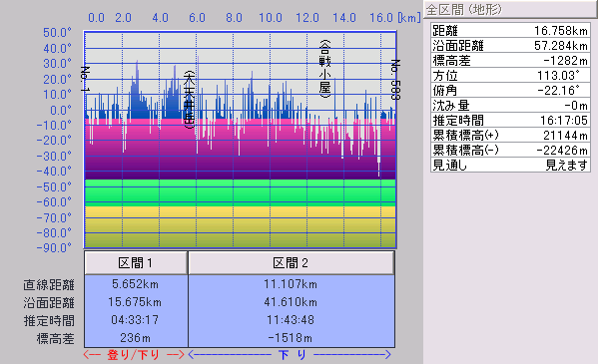Click the No. 1 start marker

[85, 79]
